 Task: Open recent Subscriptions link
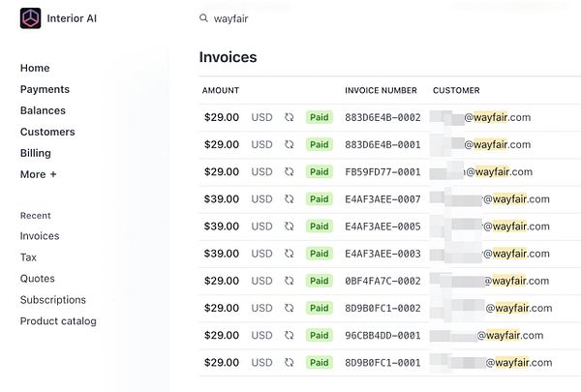(53, 300)
